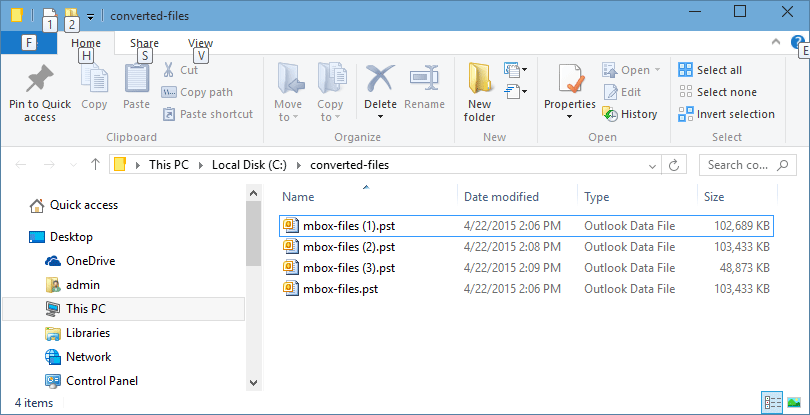The width and height of the screenshot is (810, 415).
Task: Click the Up directory arrow
Action: coord(95,164)
